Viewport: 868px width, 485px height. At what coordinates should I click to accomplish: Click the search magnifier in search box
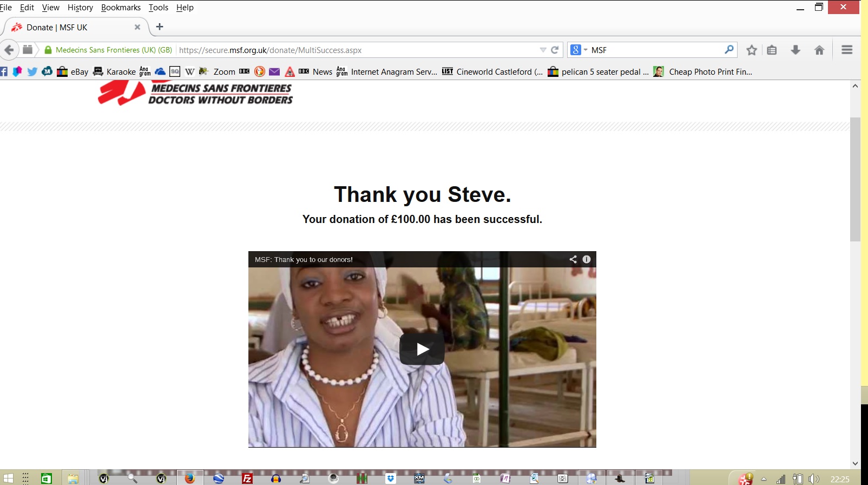pyautogui.click(x=729, y=50)
